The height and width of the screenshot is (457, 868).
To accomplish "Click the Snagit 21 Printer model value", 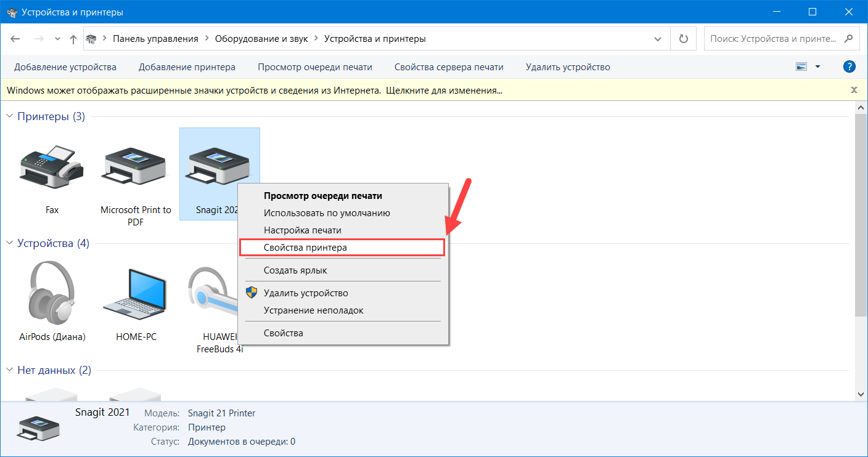I will pyautogui.click(x=222, y=413).
